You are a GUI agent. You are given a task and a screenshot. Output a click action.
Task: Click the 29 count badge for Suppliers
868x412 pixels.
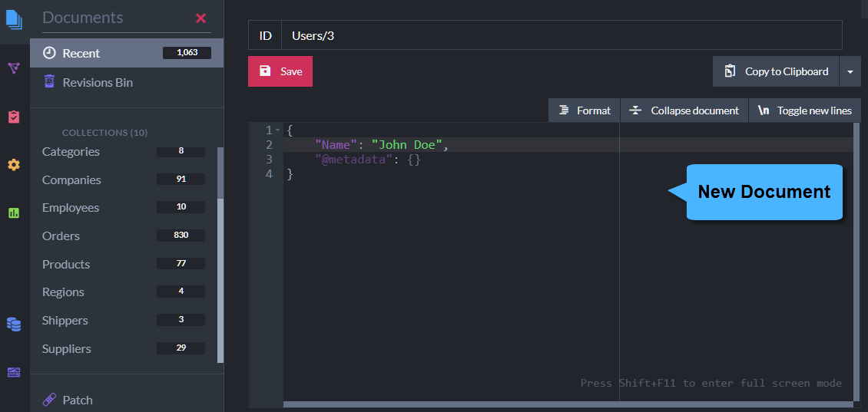click(x=181, y=348)
